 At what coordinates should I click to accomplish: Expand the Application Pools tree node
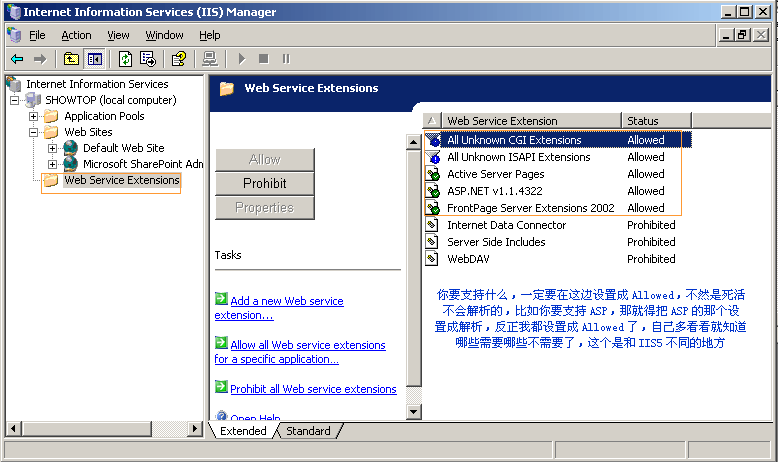(x=33, y=116)
